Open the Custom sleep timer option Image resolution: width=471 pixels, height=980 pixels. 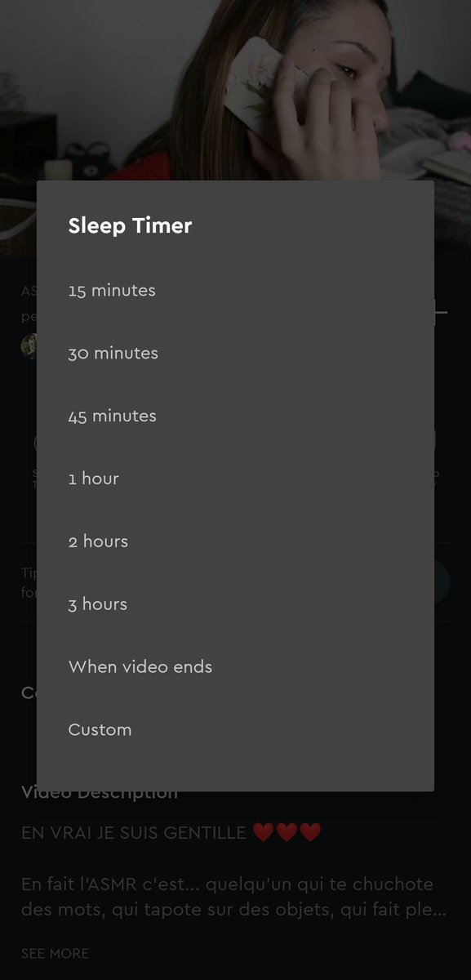pyautogui.click(x=235, y=731)
